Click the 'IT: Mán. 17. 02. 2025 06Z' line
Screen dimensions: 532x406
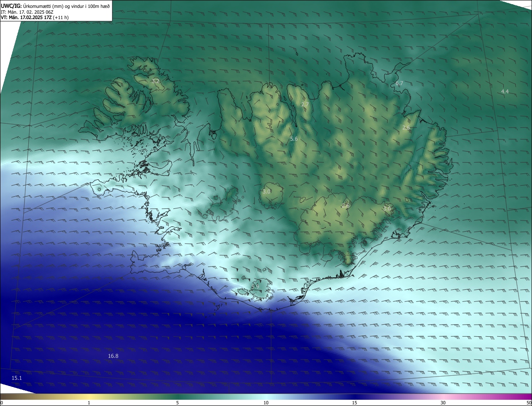pyautogui.click(x=27, y=12)
